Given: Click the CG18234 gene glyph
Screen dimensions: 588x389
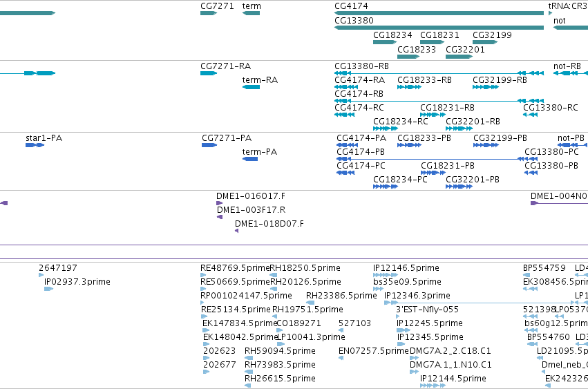Looking at the screenshot, I should (x=385, y=42).
